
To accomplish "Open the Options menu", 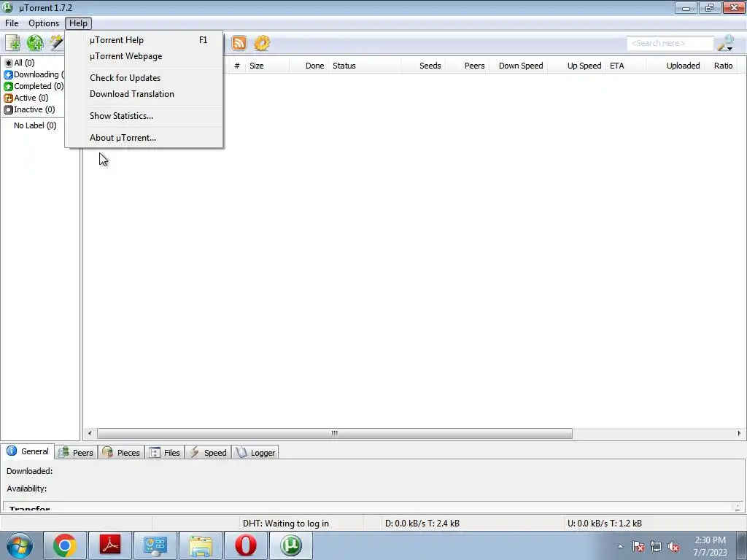I will click(x=44, y=23).
